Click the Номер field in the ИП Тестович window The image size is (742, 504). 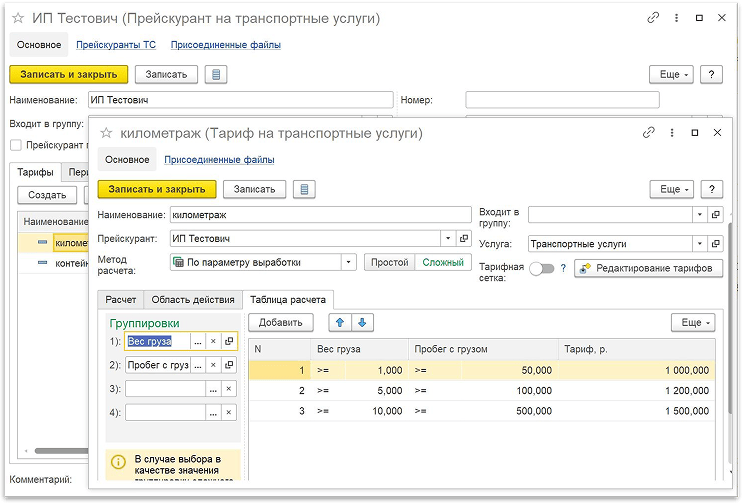562,100
